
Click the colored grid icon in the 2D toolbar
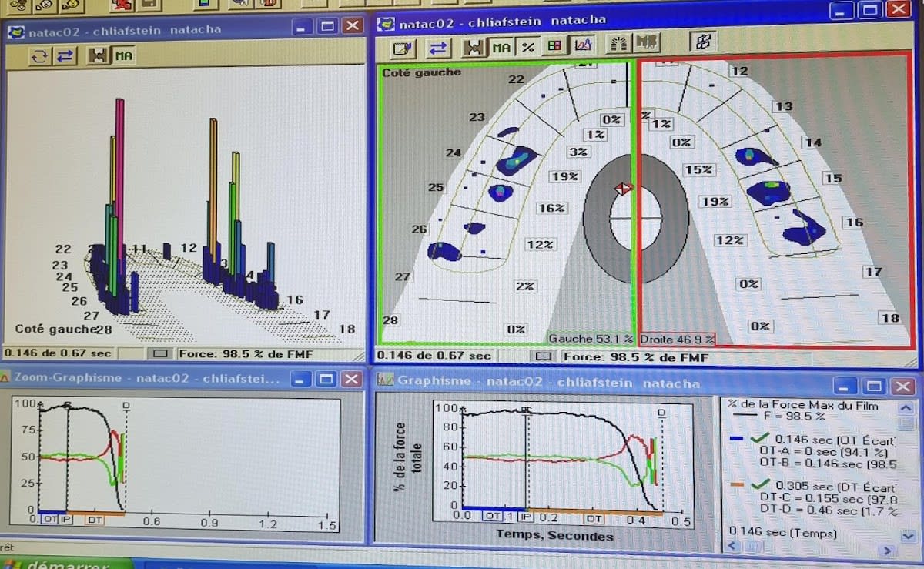pyautogui.click(x=554, y=46)
